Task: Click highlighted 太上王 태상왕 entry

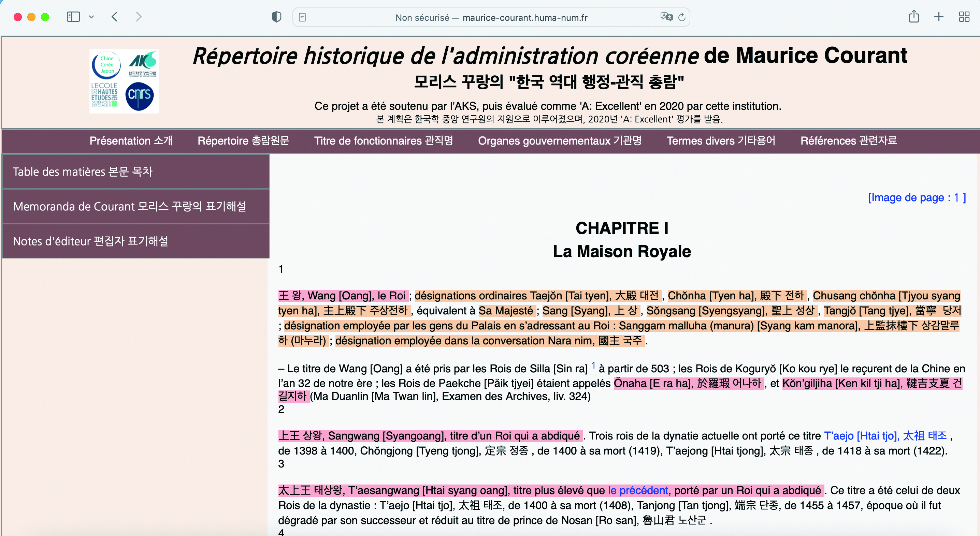Action: (551, 490)
